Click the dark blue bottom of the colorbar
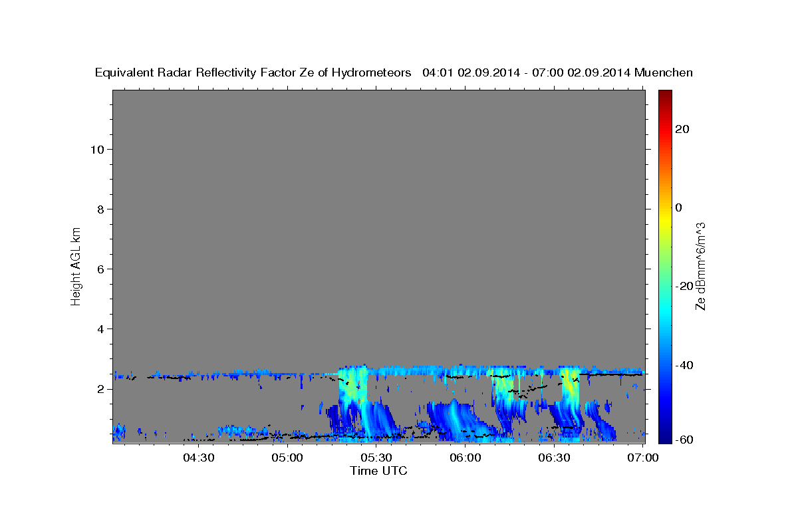This screenshot has width=798, height=532. tap(665, 437)
